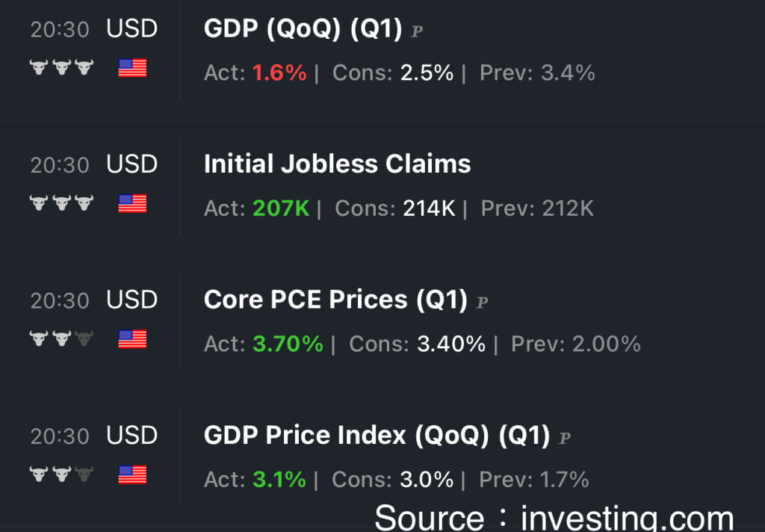765x532 pixels.
Task: Open the Core PCE Prices (Q1) event
Action: pos(335,300)
